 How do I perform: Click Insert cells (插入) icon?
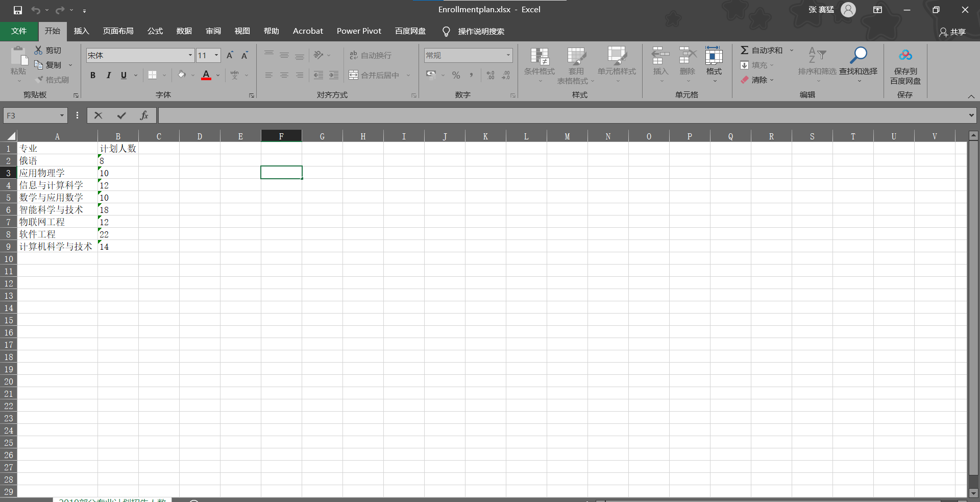[x=660, y=55]
